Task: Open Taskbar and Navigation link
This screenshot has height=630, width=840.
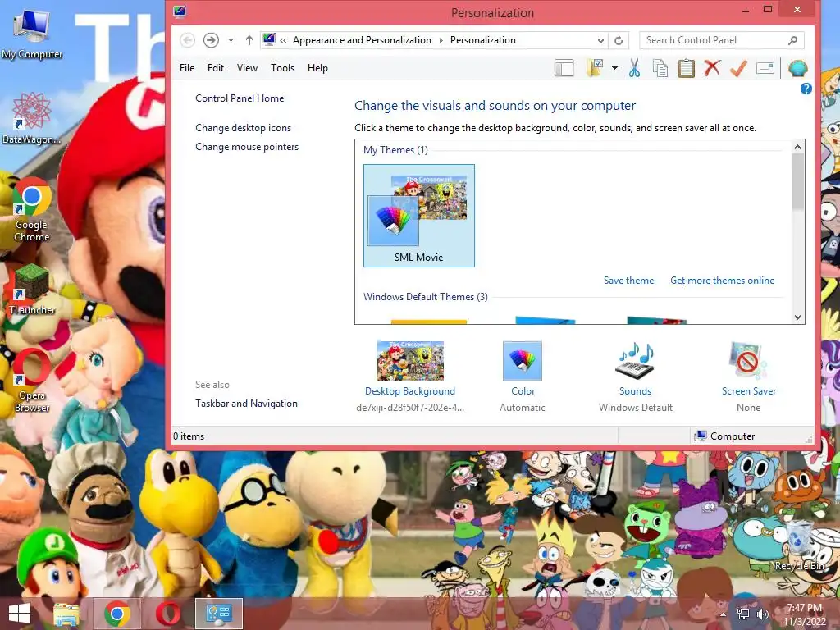Action: [x=246, y=404]
